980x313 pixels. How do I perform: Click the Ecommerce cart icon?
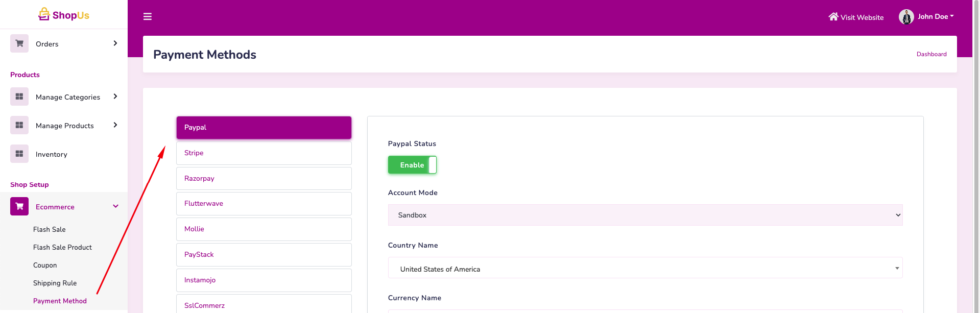click(x=19, y=206)
